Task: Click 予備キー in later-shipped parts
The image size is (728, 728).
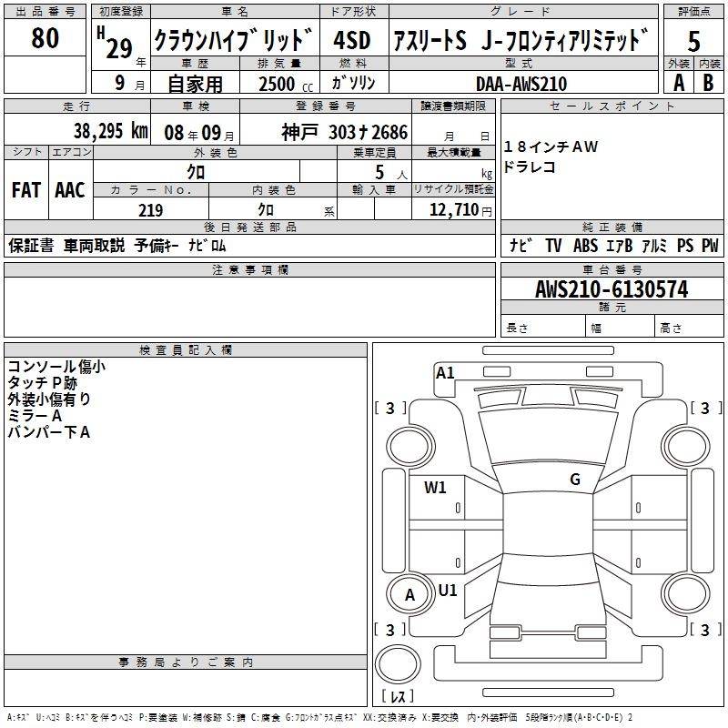Action: [x=157, y=246]
